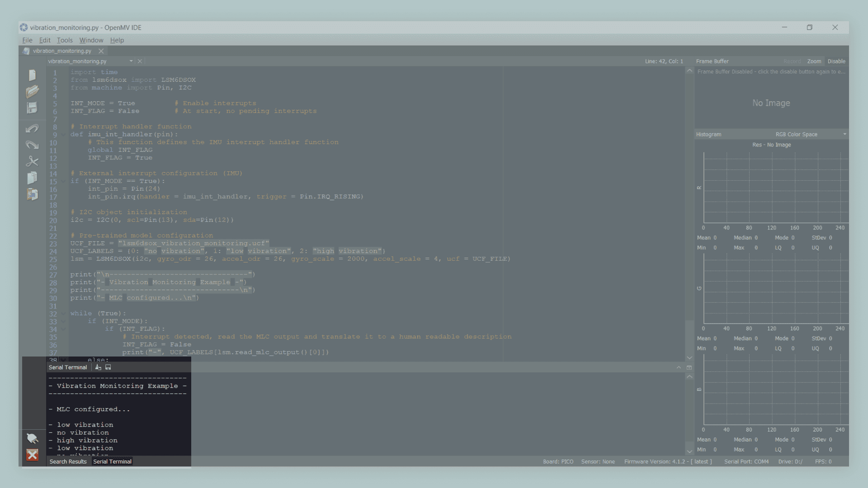Click the Record button in Frame Buffer
Viewport: 868px width, 488px height.
pos(792,61)
